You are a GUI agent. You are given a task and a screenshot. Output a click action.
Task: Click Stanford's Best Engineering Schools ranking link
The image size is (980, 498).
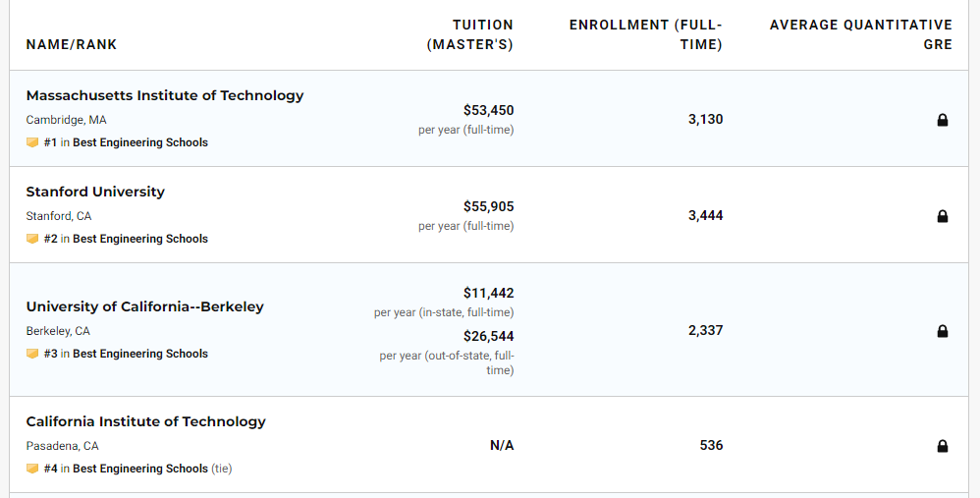(140, 239)
